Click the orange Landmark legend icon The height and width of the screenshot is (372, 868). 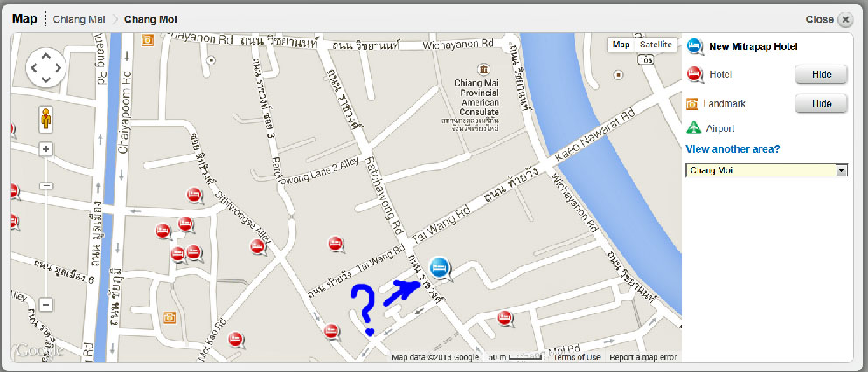(x=692, y=103)
